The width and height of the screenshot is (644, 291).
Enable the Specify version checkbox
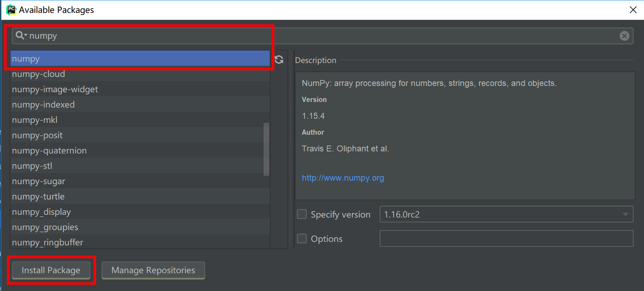pyautogui.click(x=302, y=214)
